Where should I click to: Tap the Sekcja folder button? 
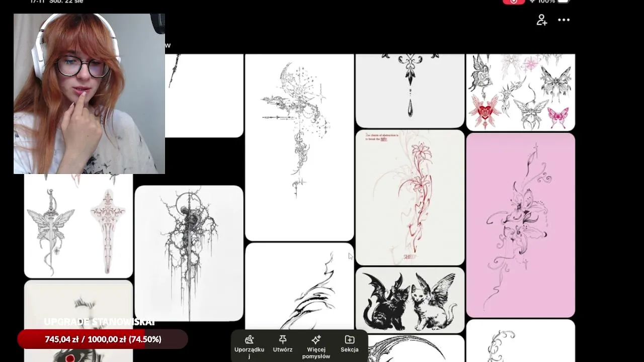(350, 344)
